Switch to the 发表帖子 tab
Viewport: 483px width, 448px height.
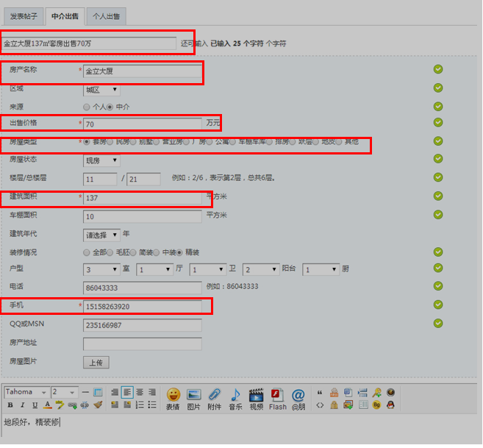pyautogui.click(x=22, y=15)
